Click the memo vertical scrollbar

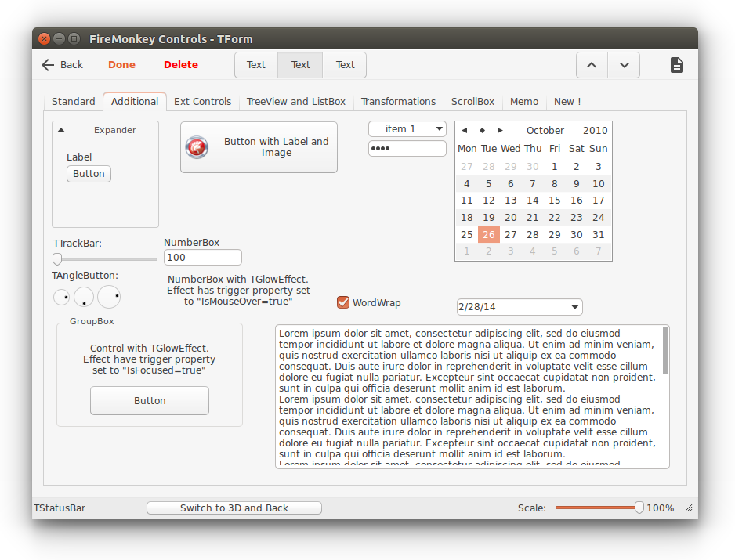click(x=665, y=351)
